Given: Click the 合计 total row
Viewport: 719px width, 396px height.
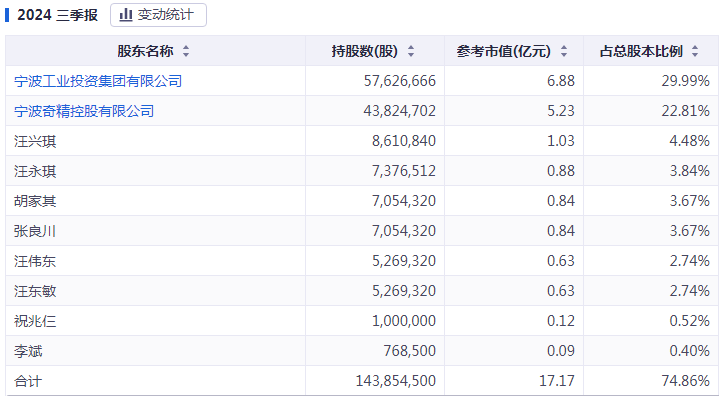Looking at the screenshot, I should (362, 380).
